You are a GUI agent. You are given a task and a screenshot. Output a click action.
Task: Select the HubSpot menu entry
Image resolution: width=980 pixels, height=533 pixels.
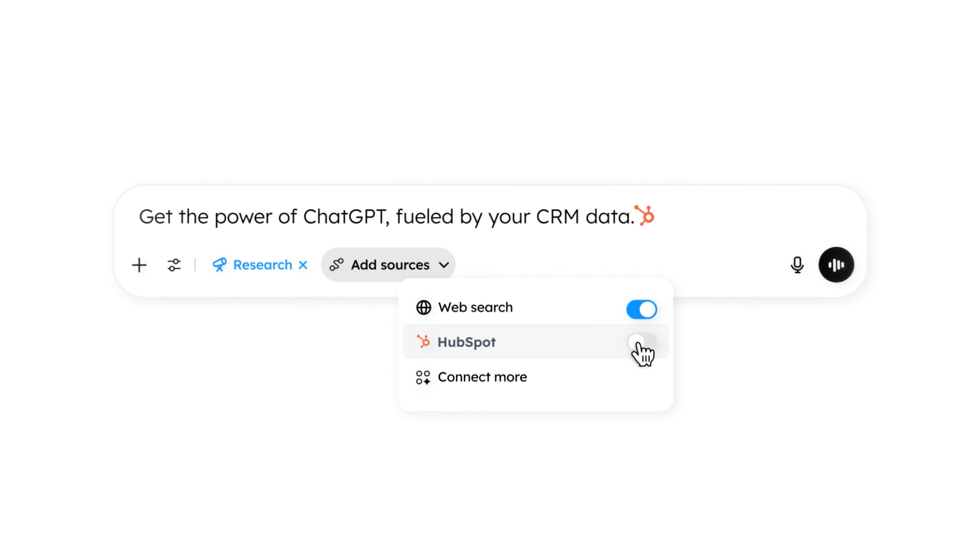coord(467,342)
